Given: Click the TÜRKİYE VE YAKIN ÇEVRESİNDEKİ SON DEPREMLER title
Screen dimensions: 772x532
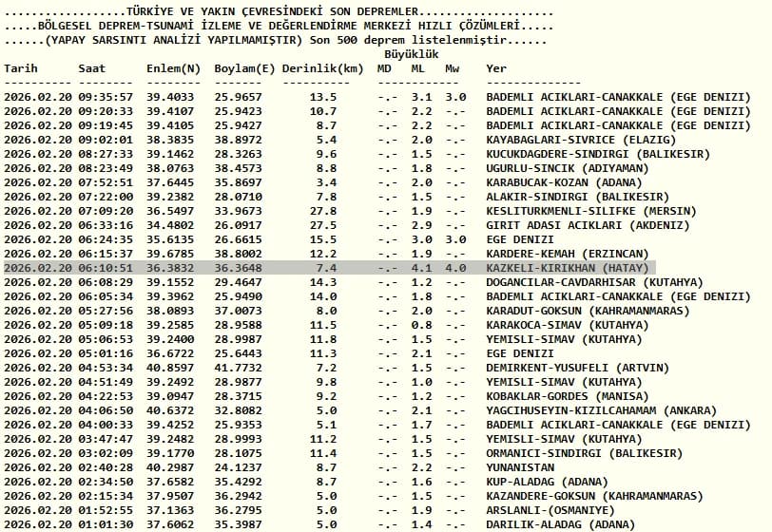Looking at the screenshot, I should pyautogui.click(x=272, y=11).
